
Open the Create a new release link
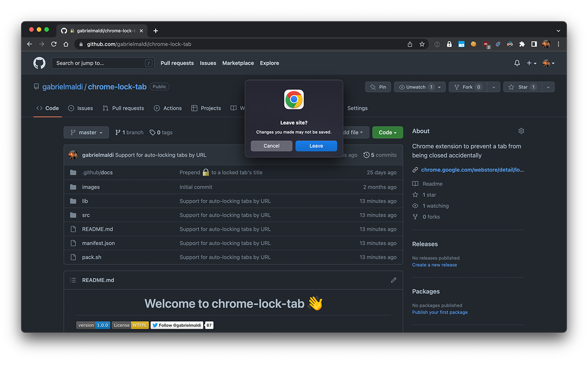[434, 264]
